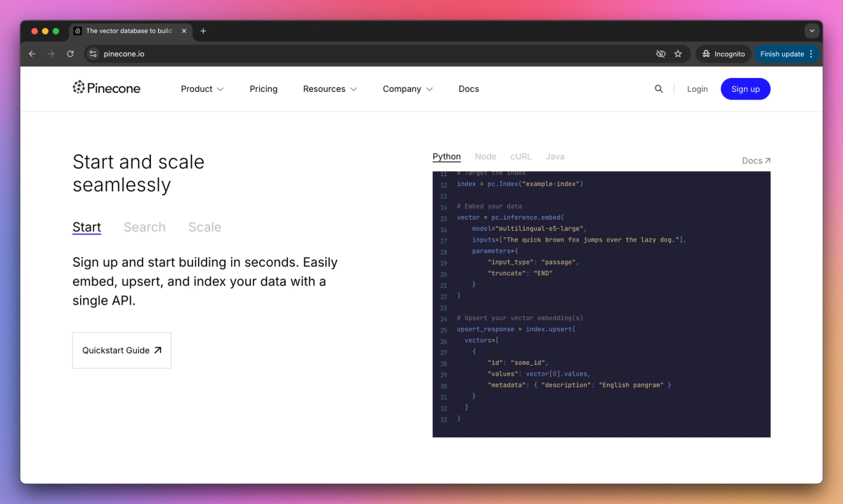Image resolution: width=843 pixels, height=504 pixels.
Task: Click the 'Start and scale seamlessly' heading
Action: (138, 173)
